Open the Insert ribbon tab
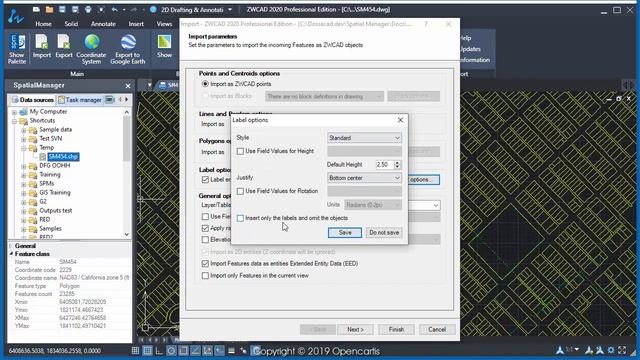Screen dimensions: 640x360 click(x=136, y=24)
